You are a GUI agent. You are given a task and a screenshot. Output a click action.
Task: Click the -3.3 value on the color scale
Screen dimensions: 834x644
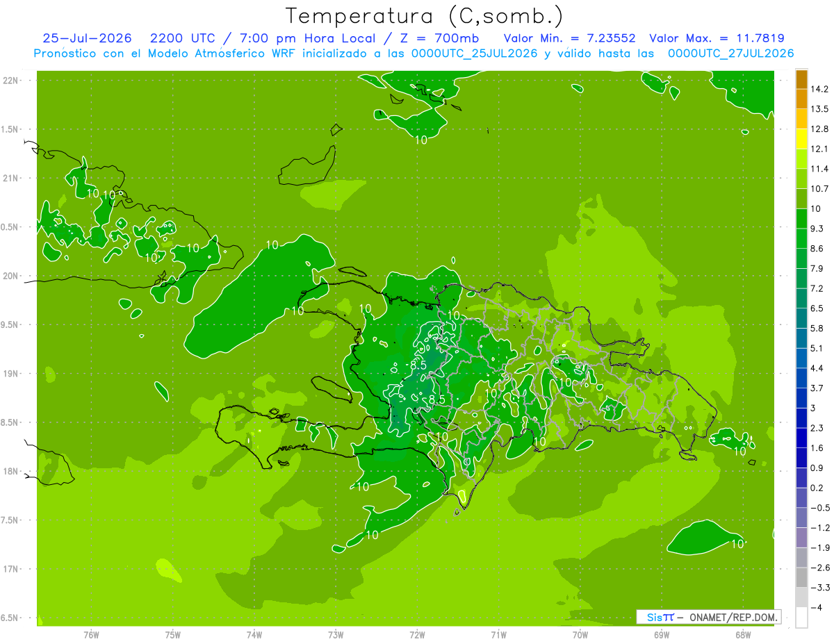(820, 587)
